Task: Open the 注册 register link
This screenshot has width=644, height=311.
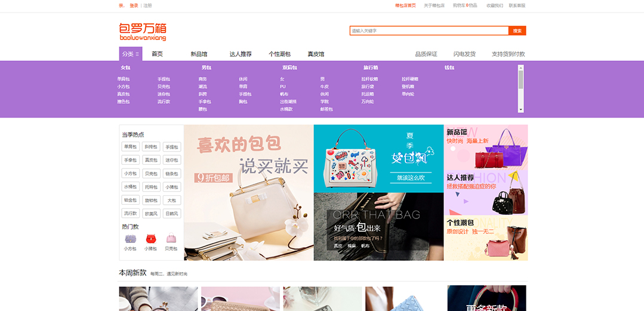Action: pyautogui.click(x=147, y=5)
